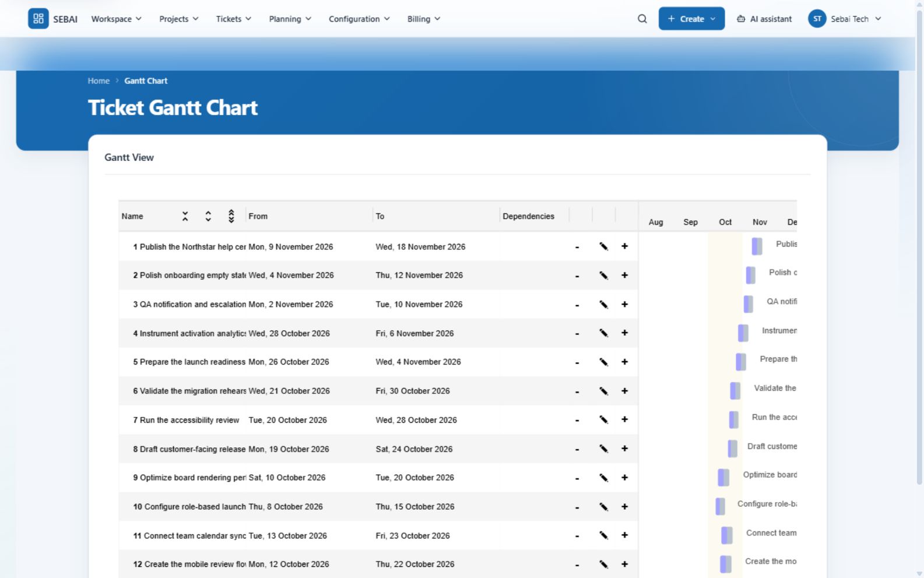
Task: Add plus icon for row 4 Instrument activation
Action: pyautogui.click(x=625, y=333)
